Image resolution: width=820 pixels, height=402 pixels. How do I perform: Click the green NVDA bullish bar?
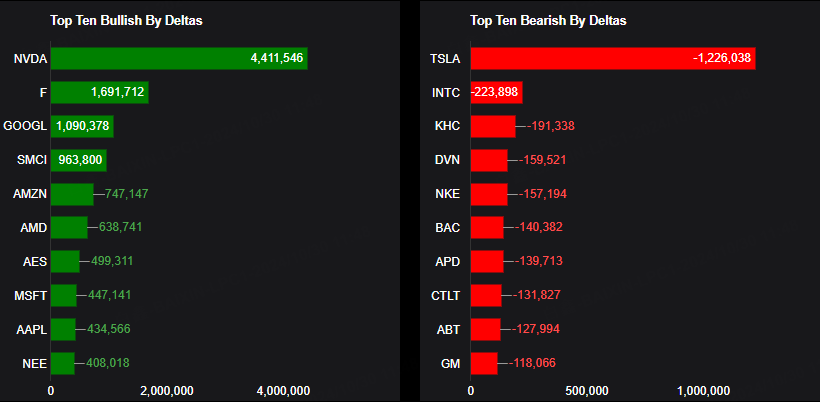(x=179, y=59)
